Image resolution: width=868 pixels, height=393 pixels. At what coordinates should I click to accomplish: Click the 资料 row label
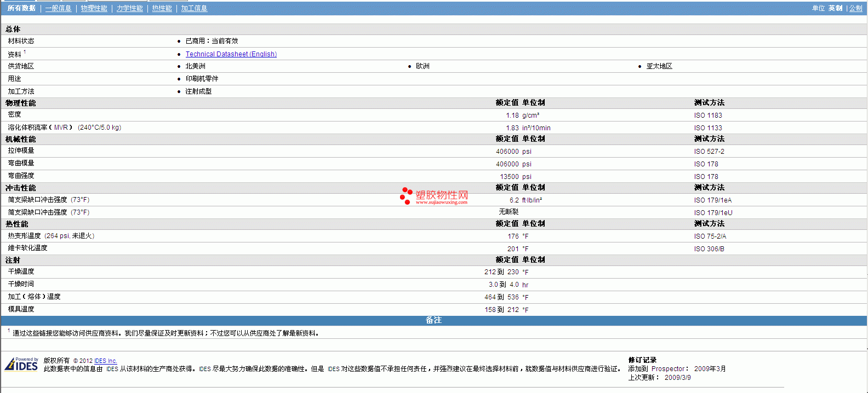click(14, 55)
